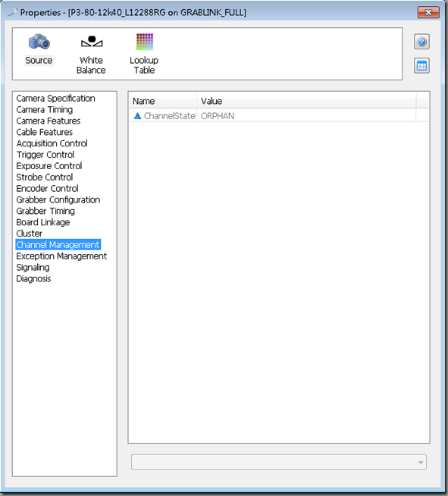The width and height of the screenshot is (448, 496).
Task: Click the table view icon button
Action: (x=421, y=66)
